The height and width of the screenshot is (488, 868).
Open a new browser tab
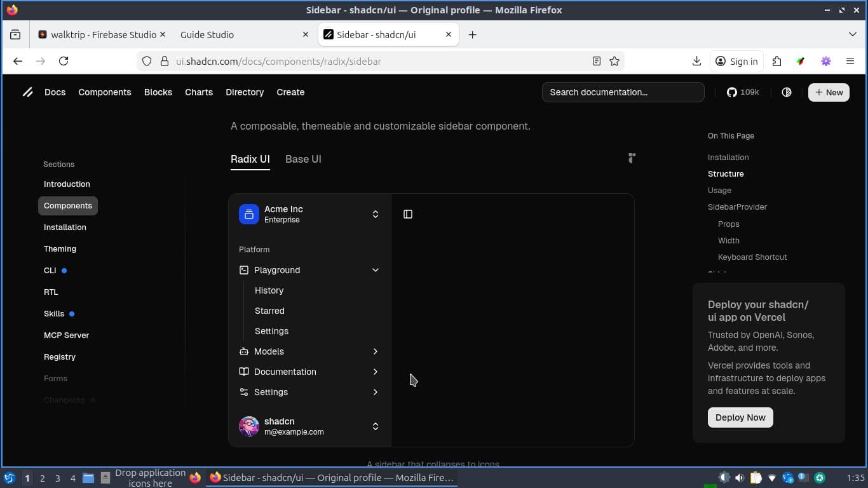coord(472,34)
